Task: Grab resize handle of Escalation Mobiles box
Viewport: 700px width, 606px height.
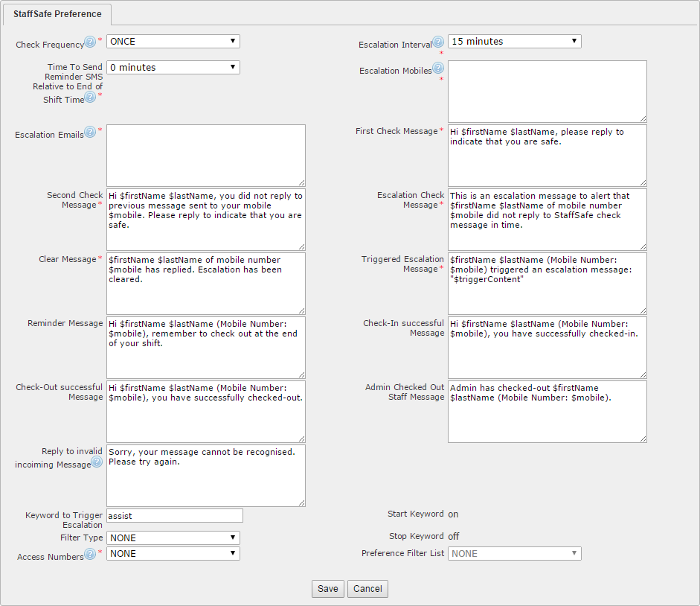Action: point(643,118)
